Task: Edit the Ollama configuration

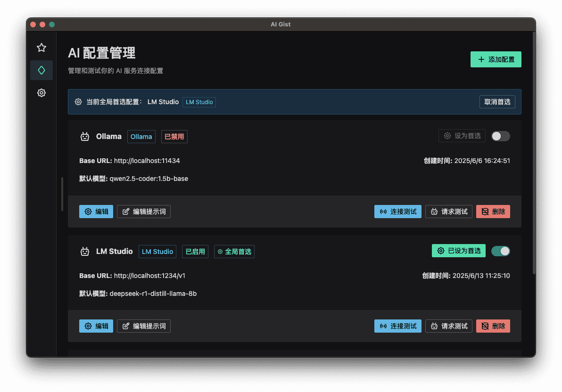Action: click(96, 212)
